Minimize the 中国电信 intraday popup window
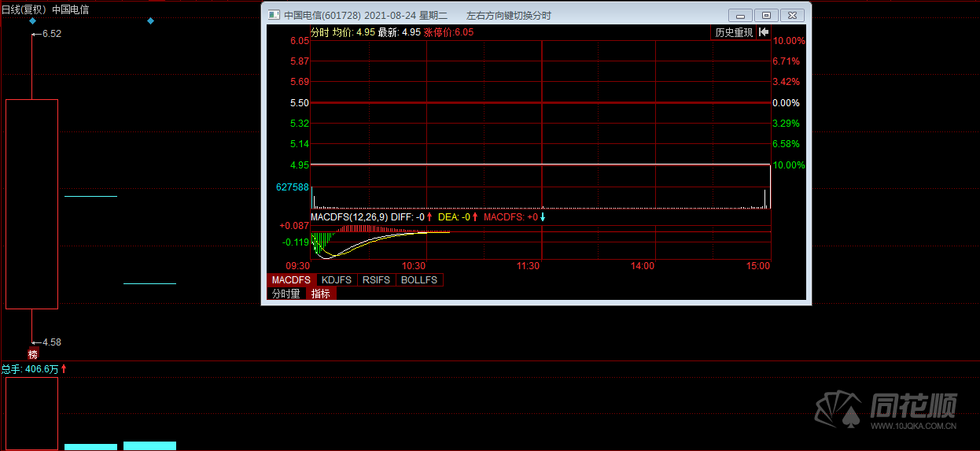The width and height of the screenshot is (980, 451). coord(740,15)
